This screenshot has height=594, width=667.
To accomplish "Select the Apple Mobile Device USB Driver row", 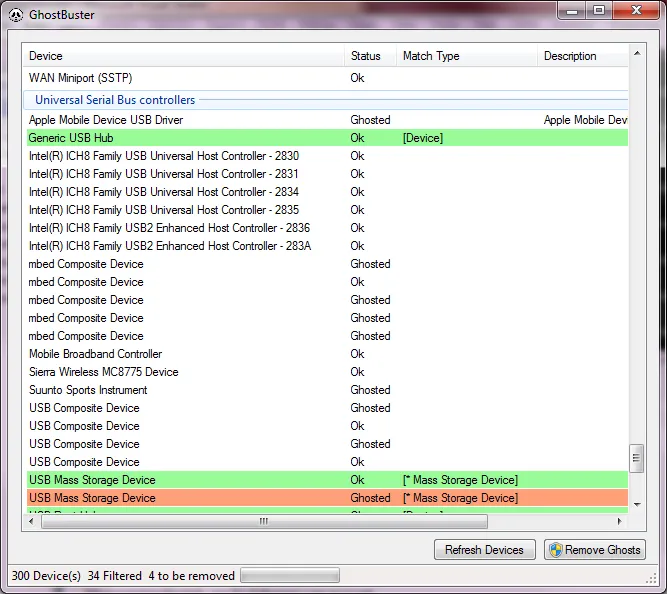I will point(106,120).
